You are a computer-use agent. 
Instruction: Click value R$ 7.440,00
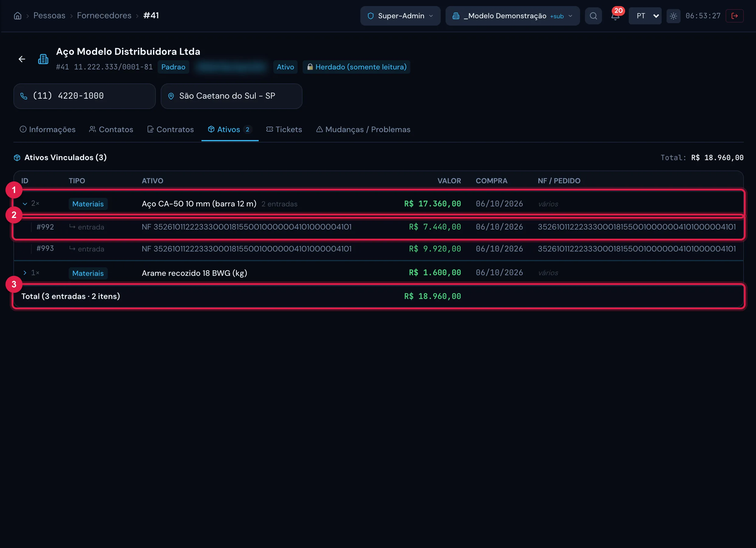(435, 227)
